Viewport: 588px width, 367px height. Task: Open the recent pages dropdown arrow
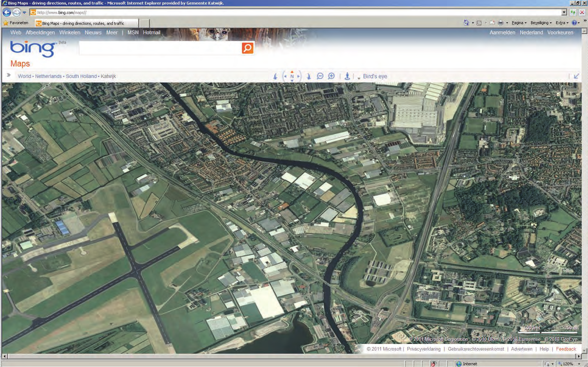pos(24,13)
